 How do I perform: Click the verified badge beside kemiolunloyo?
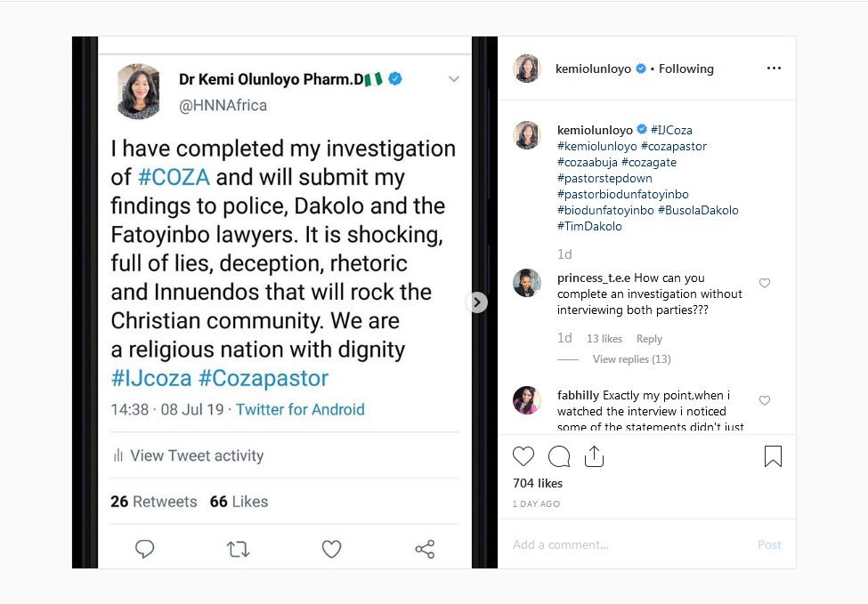coord(640,68)
